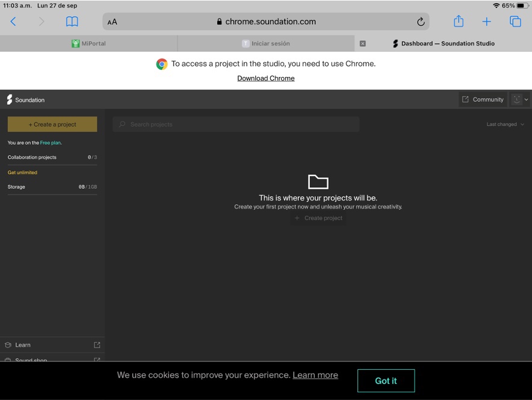Viewport: 532px width, 400px height.
Task: Tap the Safari share icon
Action: [459, 22]
